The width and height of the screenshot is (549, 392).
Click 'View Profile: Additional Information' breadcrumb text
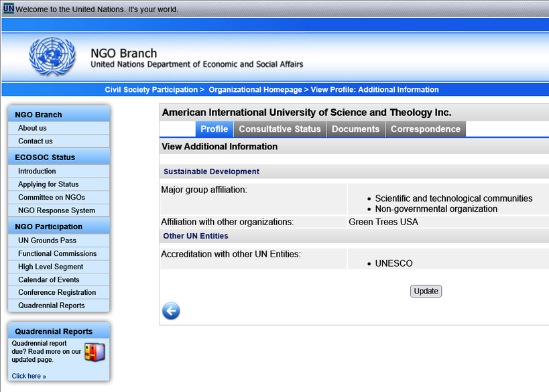pos(375,90)
